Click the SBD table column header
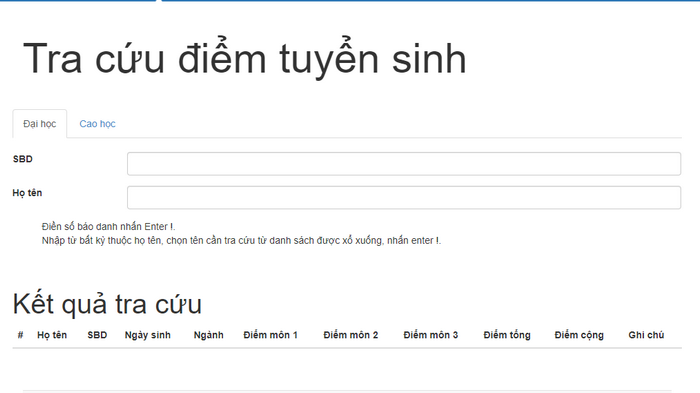700x393 pixels. click(97, 335)
